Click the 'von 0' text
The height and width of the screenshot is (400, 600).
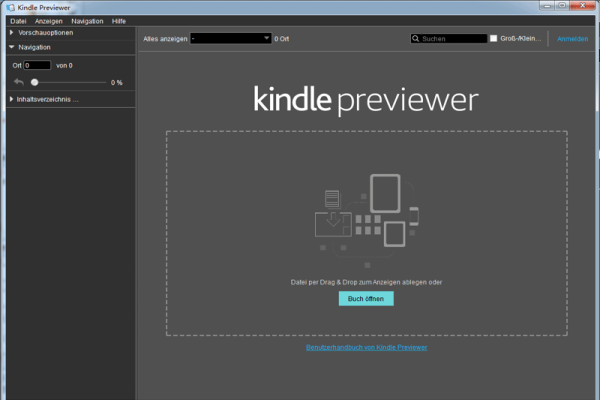[64, 65]
